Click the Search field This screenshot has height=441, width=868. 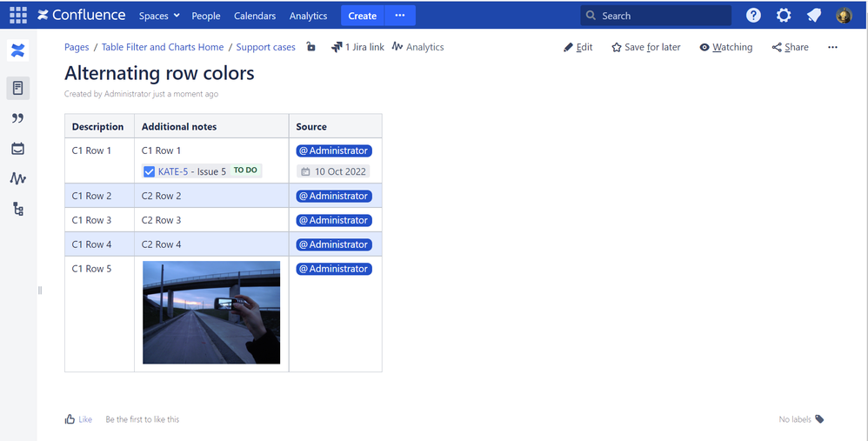tap(656, 16)
